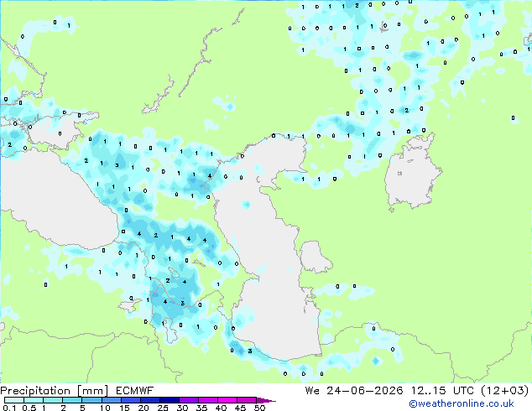Click the "12..15 UTC" time text
Screen dimensions: 532x411
pyautogui.click(x=442, y=391)
